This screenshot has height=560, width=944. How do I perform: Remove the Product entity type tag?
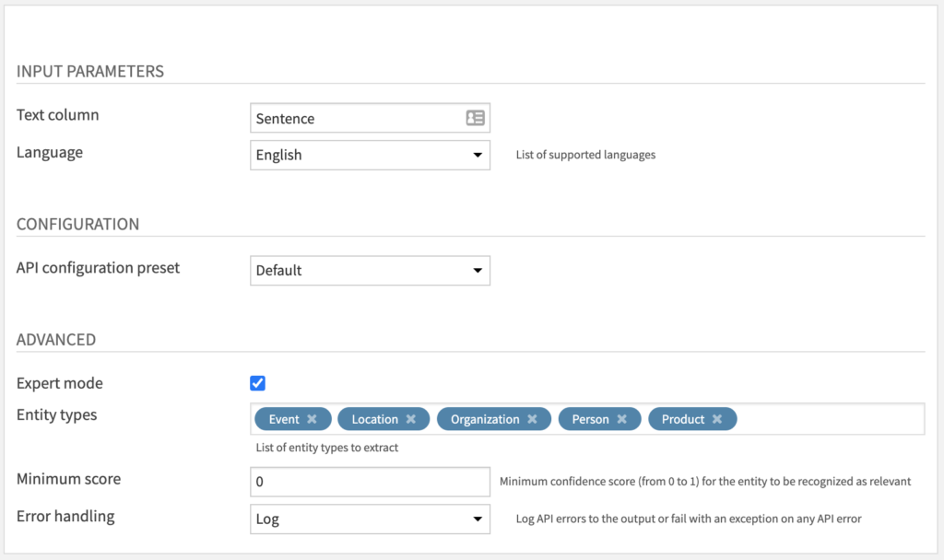717,419
